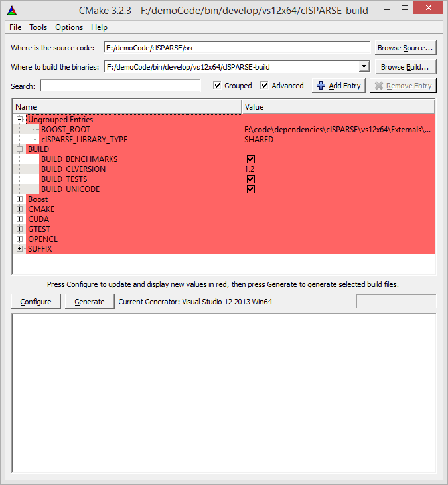Select the BUILD_UNICODE name label
Viewport: 448px width, 485px height.
(x=70, y=189)
